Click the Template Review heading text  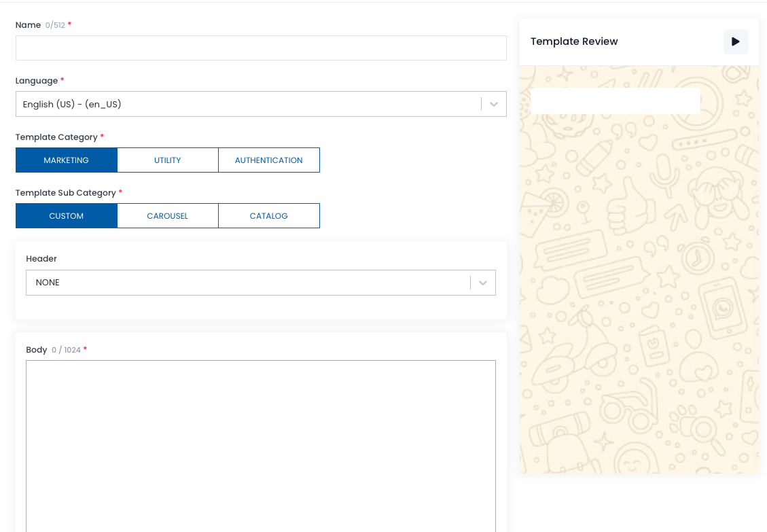574,41
